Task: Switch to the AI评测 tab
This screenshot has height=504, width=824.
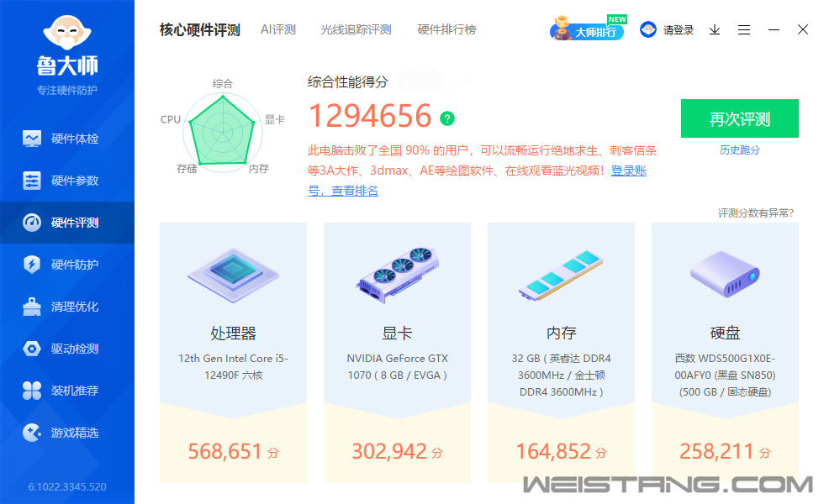Action: (x=278, y=30)
